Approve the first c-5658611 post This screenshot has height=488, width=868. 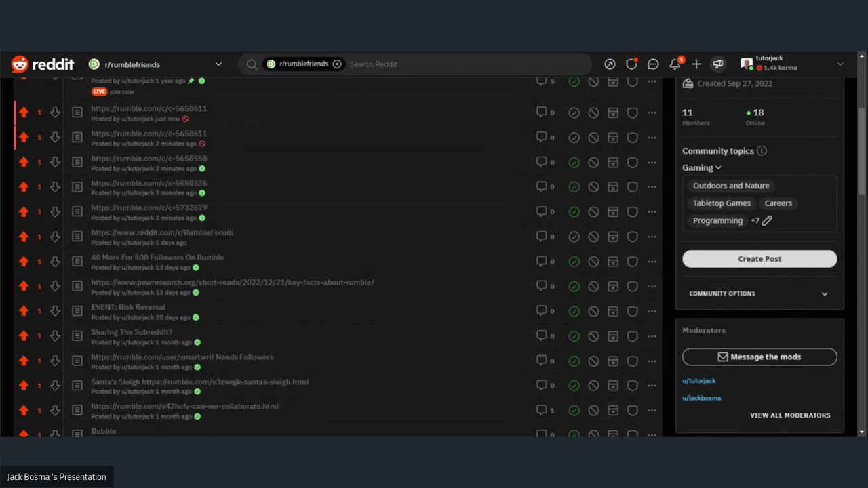[x=574, y=113]
